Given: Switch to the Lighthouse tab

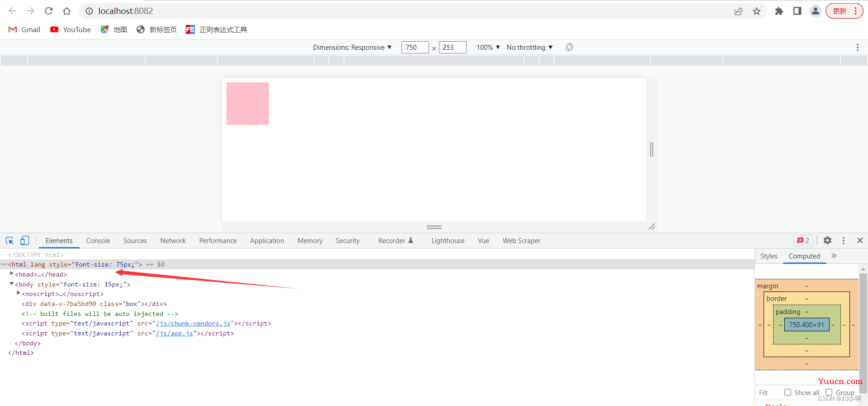Looking at the screenshot, I should pos(448,241).
